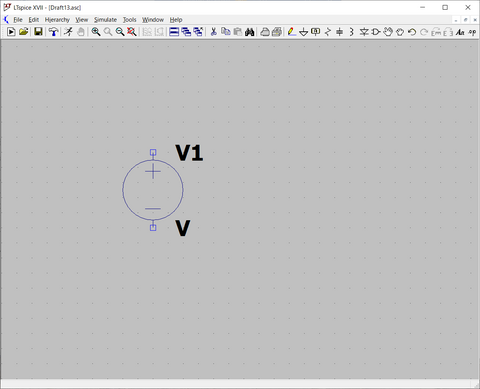Screen dimensions: 480x389
Task: Select the Zoom In magnifier icon
Action: (96, 32)
